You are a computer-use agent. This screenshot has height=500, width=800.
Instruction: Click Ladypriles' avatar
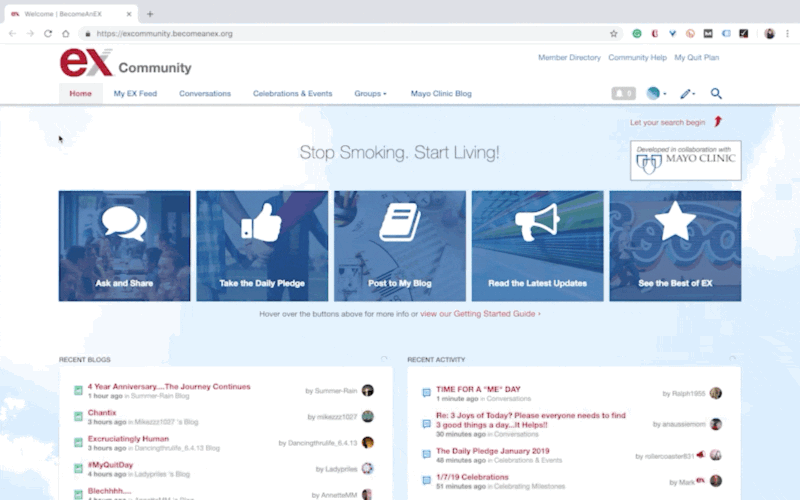click(368, 468)
